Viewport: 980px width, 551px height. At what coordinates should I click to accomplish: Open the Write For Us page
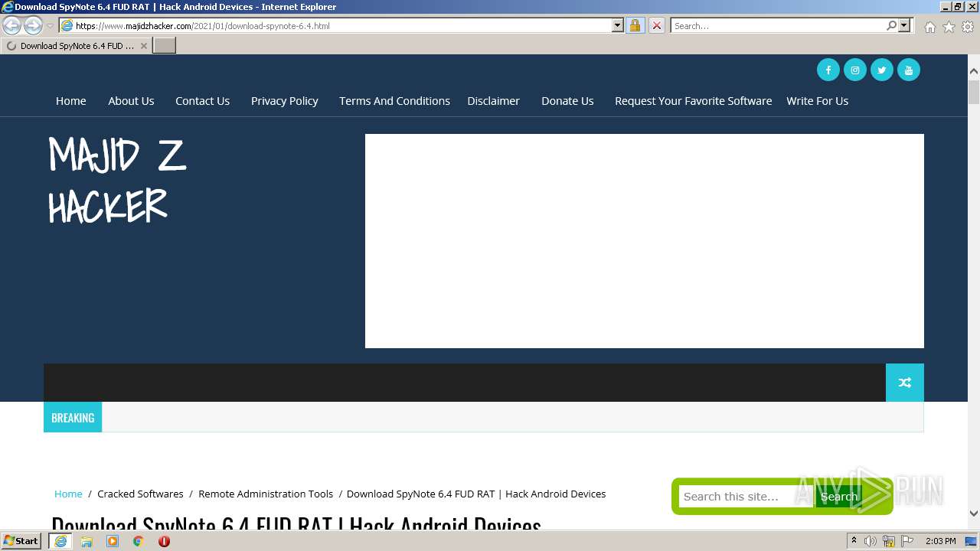pos(817,101)
